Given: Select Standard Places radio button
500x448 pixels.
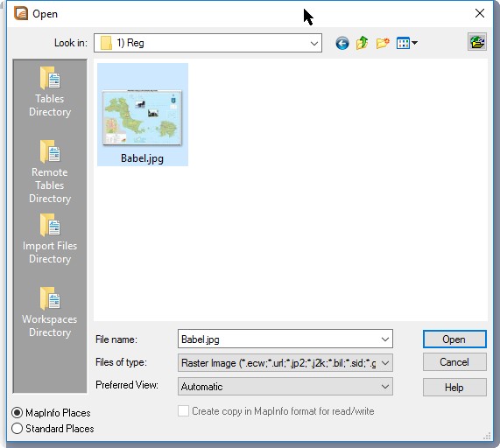Looking at the screenshot, I should point(17,429).
